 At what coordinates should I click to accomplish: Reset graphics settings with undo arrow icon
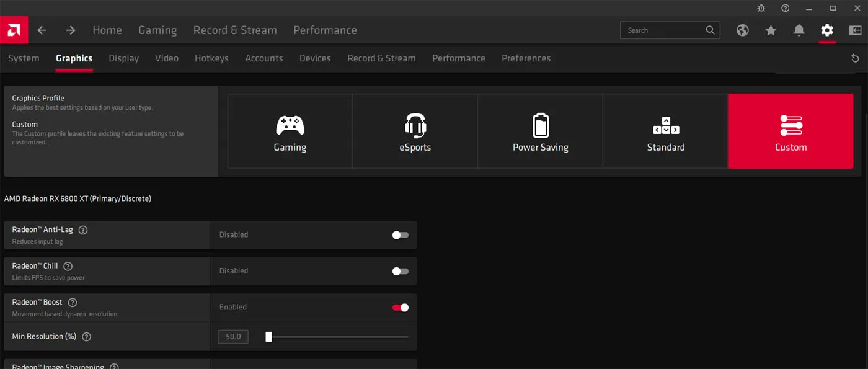click(855, 58)
